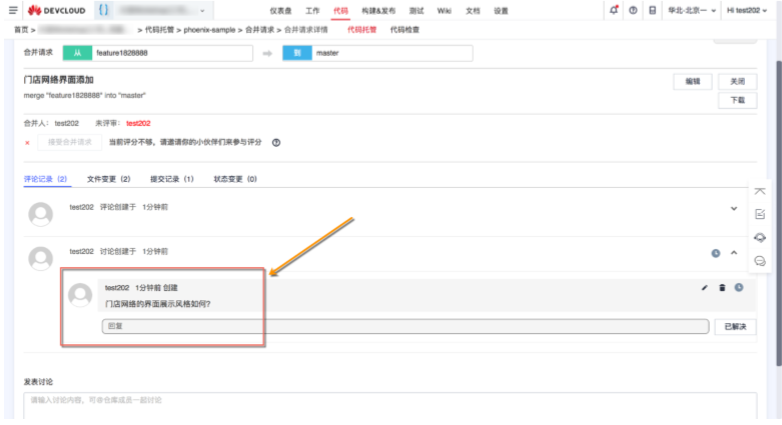Click the back-to-top icon in the side toolbar
Viewport: 782px width, 425px height.
coord(760,192)
